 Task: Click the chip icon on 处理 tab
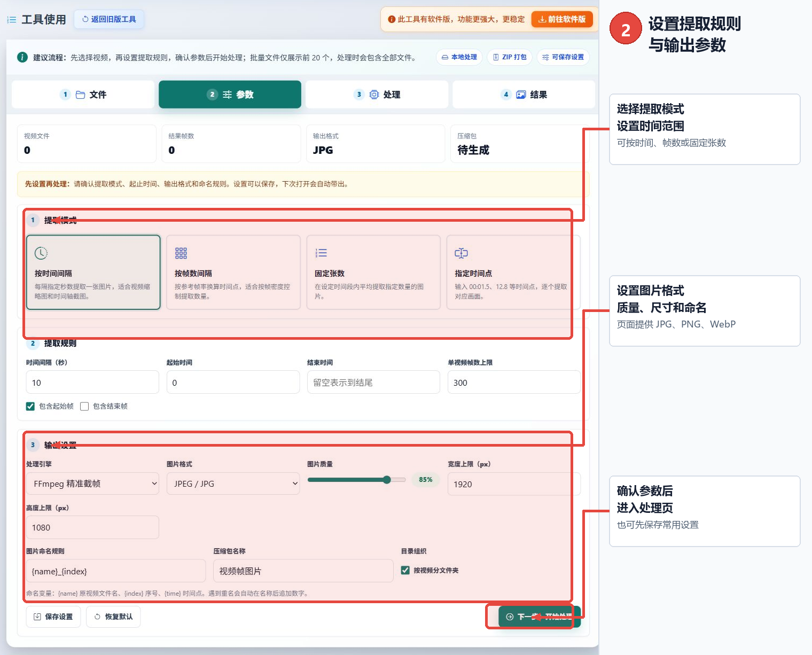point(374,95)
